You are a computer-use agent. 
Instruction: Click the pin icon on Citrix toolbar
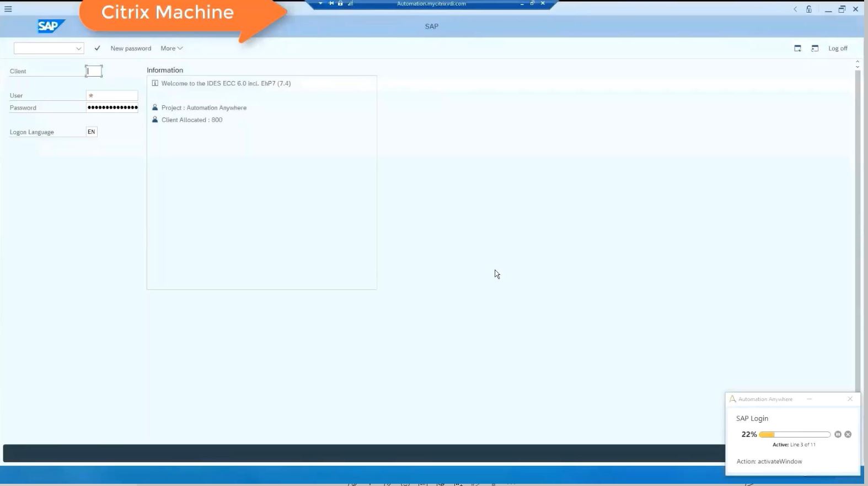pos(331,3)
